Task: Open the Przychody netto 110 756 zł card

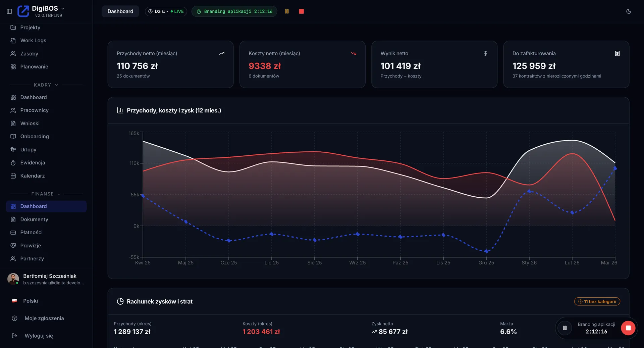Action: pyautogui.click(x=170, y=64)
